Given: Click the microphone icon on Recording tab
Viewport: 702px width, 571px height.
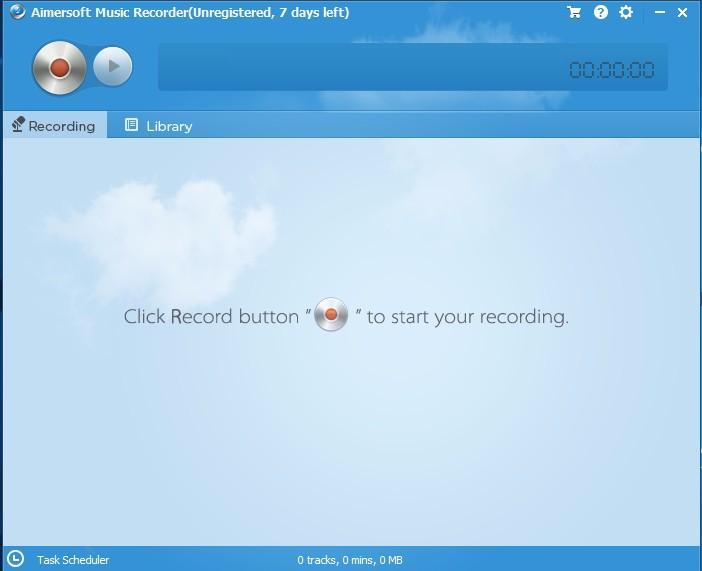Looking at the screenshot, I should [18, 125].
